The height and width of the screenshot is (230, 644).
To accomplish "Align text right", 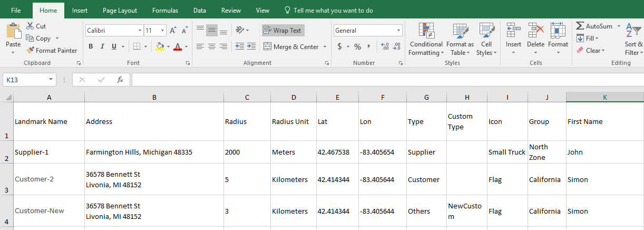I will (x=223, y=46).
